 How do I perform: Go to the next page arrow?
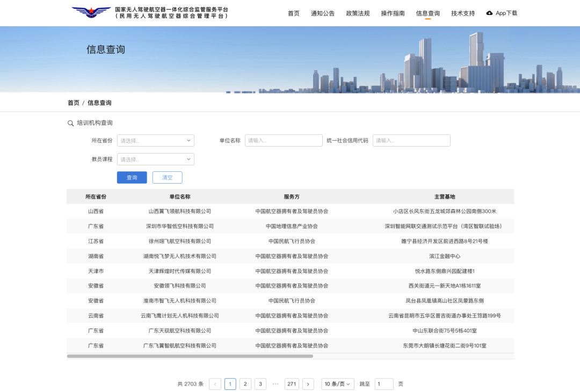click(x=308, y=384)
